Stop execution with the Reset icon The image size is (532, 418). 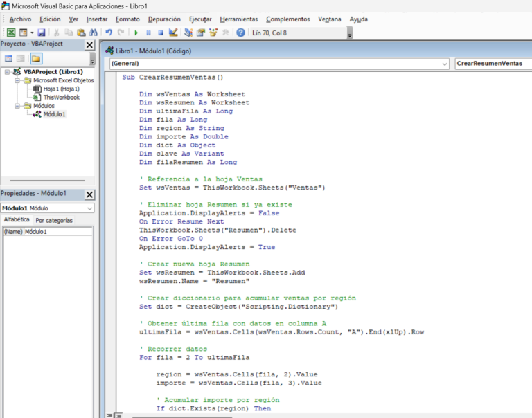[x=161, y=33]
